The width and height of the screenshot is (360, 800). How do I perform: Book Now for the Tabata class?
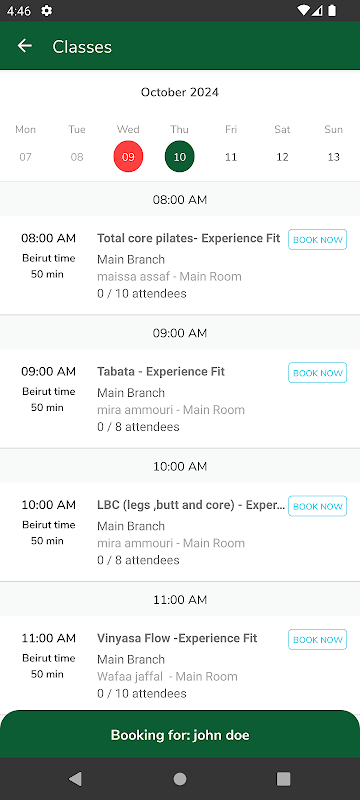(x=318, y=373)
